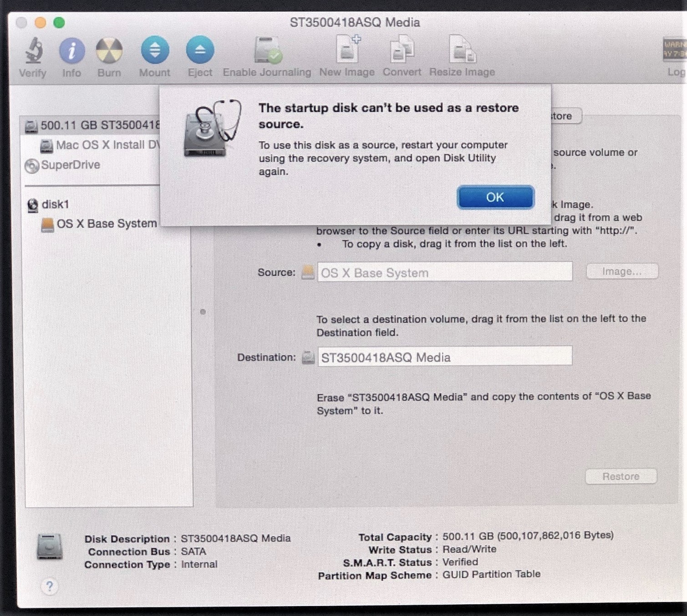Eject the selected disk via toolbar
Viewport: 687px width, 616px height.
tap(200, 50)
